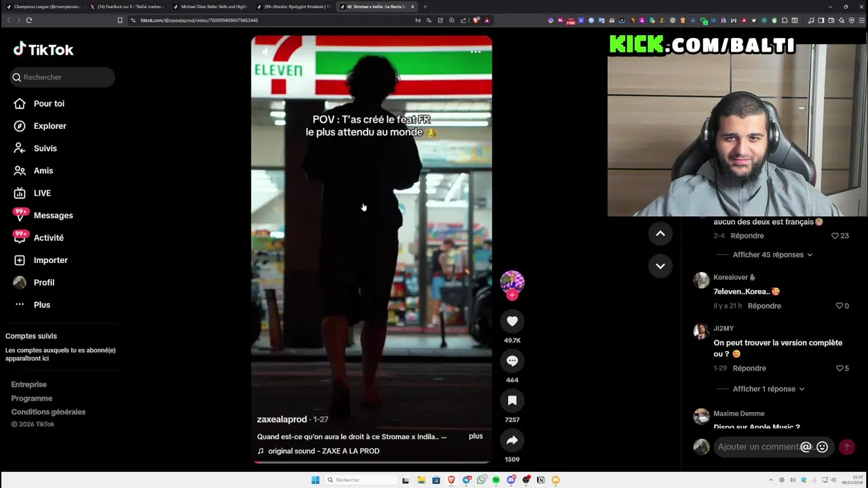Open WhatsApp from taskbar
The image size is (868, 488).
pyautogui.click(x=481, y=480)
